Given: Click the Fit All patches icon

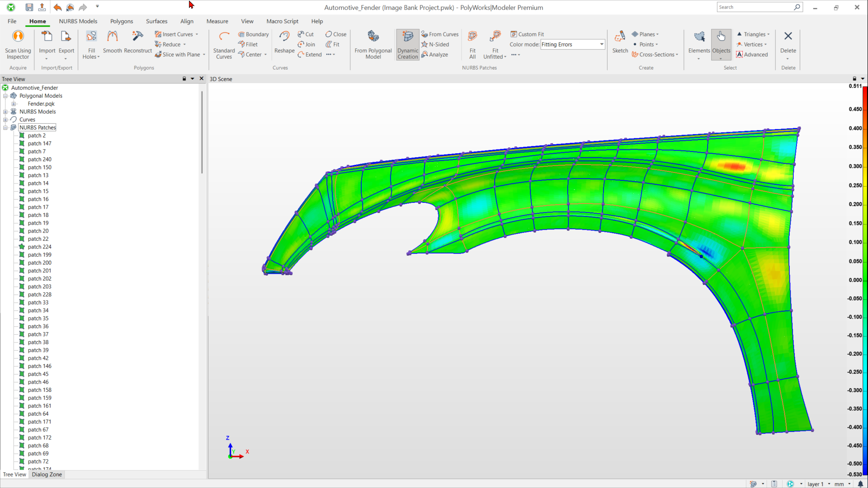Looking at the screenshot, I should [472, 37].
